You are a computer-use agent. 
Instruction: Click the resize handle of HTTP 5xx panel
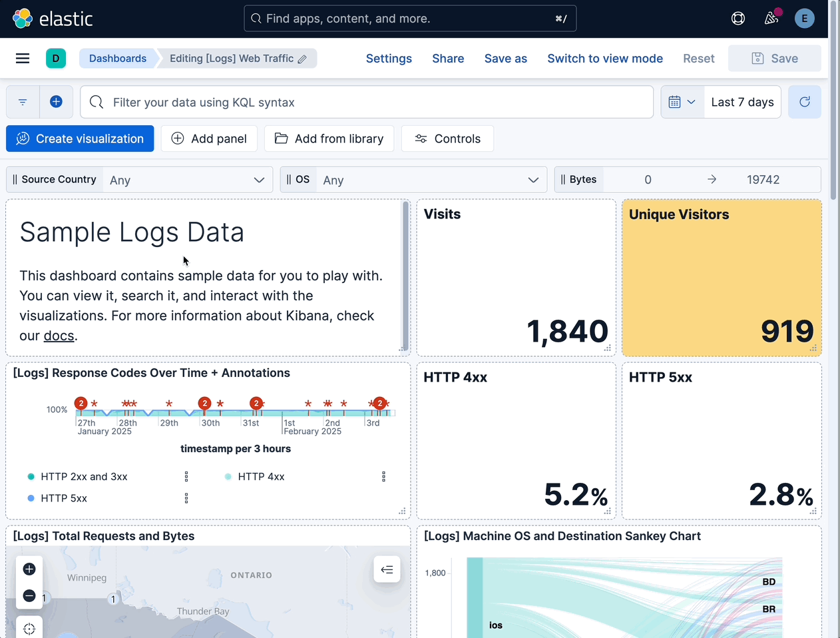click(813, 511)
